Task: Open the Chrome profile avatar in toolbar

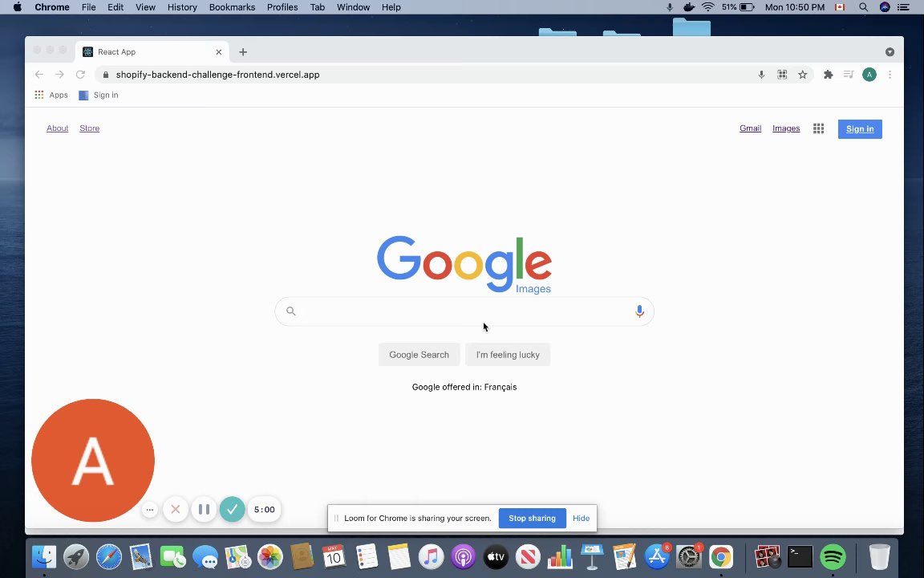Action: pyautogui.click(x=869, y=75)
